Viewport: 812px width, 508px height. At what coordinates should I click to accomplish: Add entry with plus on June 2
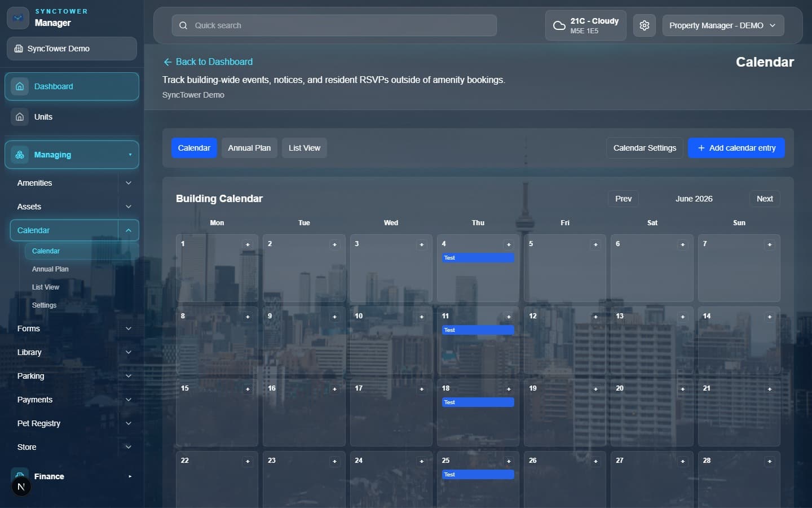pos(334,244)
